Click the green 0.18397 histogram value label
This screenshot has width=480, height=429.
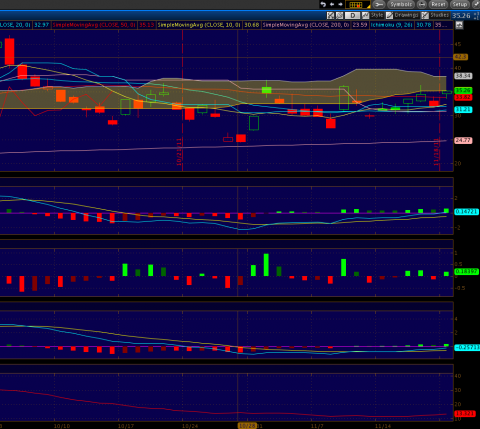click(467, 271)
